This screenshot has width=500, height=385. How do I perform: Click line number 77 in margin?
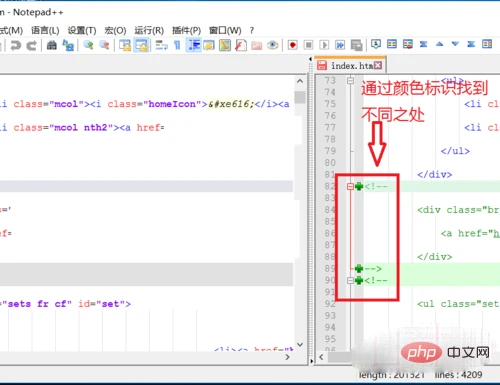pyautogui.click(x=330, y=127)
